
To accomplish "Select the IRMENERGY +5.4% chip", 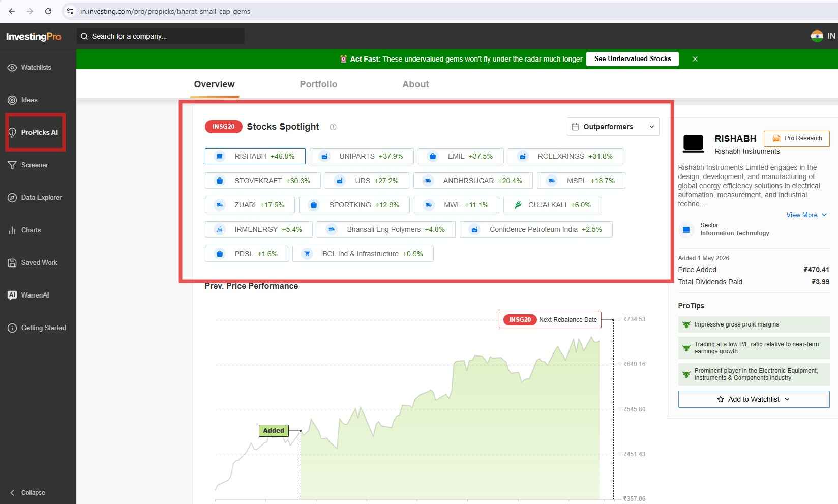I will click(259, 229).
